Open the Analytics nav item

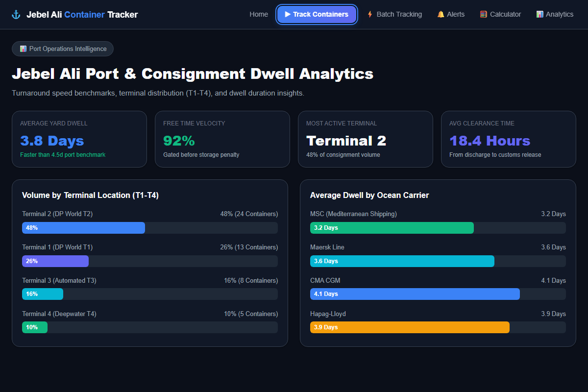(x=555, y=15)
